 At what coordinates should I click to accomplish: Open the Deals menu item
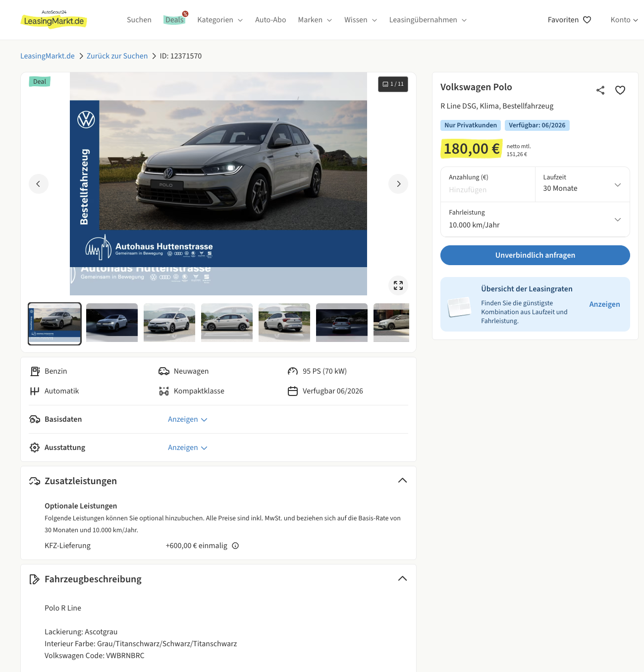[x=174, y=20]
